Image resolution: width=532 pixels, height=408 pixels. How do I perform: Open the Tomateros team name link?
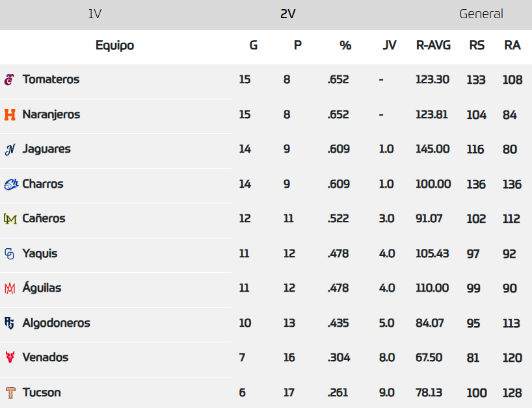[x=51, y=80]
